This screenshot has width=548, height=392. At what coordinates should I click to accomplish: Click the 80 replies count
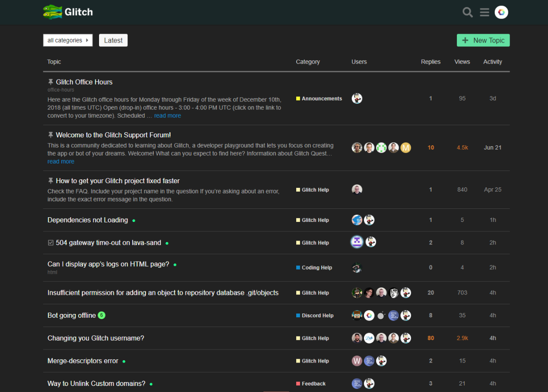[431, 338]
